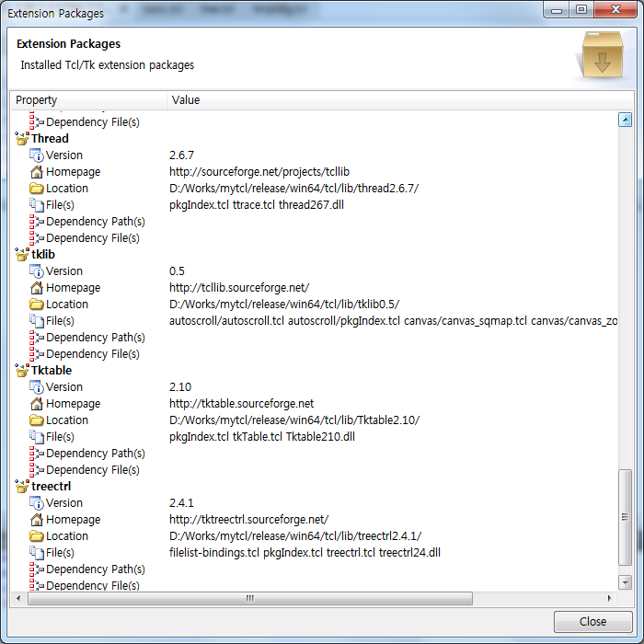
Task: Click Dependency Path(s) icon under treectrl
Action: 37,569
